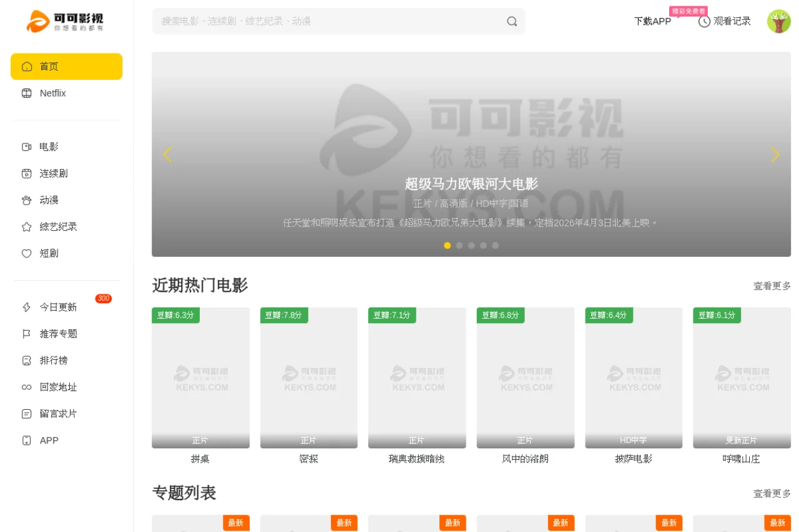Image resolution: width=799 pixels, height=532 pixels.
Task: Open Netflix section in sidebar
Action: [x=66, y=94]
